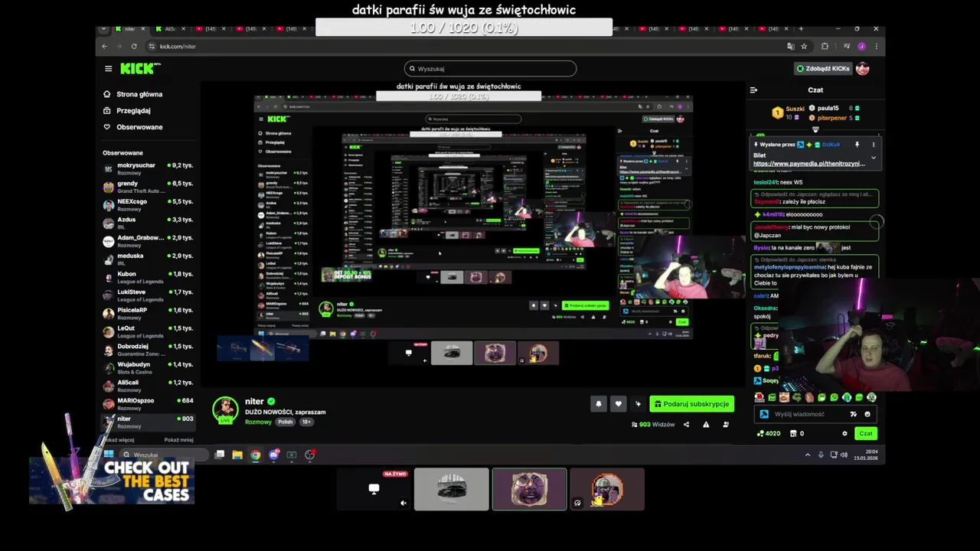Expand followed list with Pokaż więcej

[x=119, y=440]
